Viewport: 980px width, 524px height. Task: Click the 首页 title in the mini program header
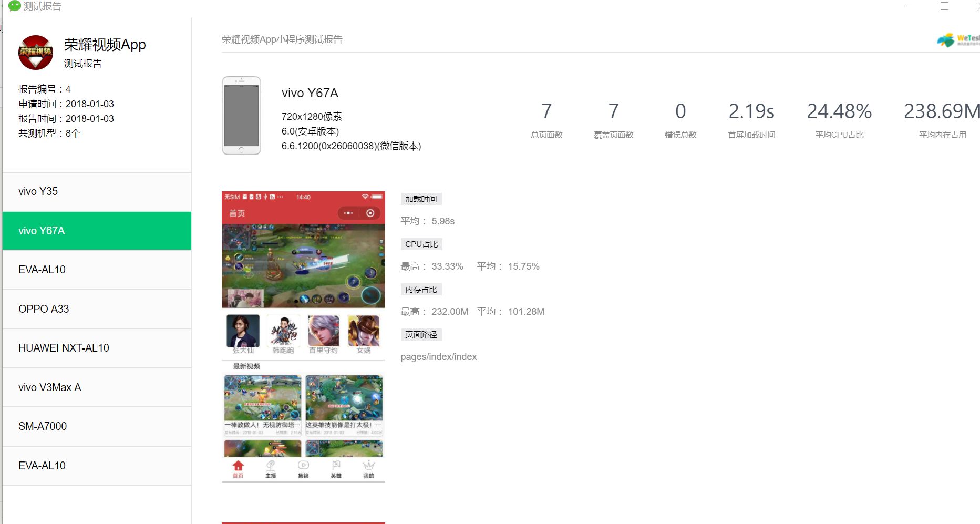coord(237,213)
